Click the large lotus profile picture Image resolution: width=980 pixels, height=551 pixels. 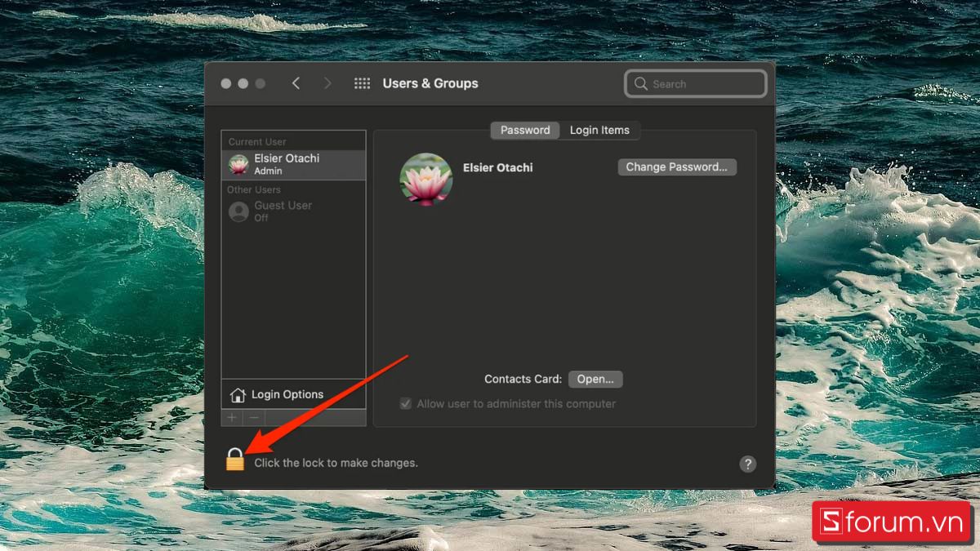[x=426, y=179]
